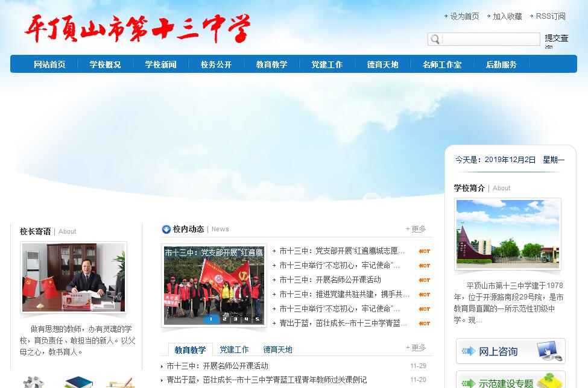Open the 学校概况 navigation menu
The image size is (588, 388).
point(105,64)
